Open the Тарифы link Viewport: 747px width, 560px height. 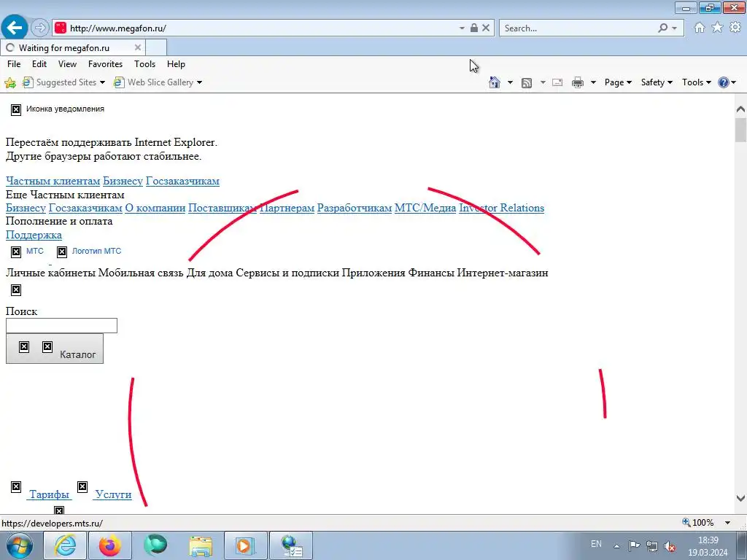point(49,494)
